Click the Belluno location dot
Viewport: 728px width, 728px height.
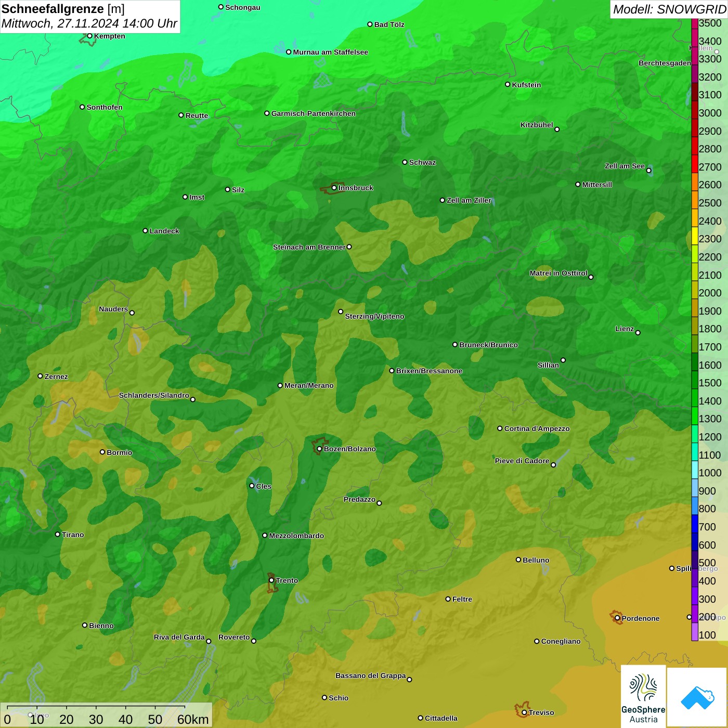tap(518, 560)
